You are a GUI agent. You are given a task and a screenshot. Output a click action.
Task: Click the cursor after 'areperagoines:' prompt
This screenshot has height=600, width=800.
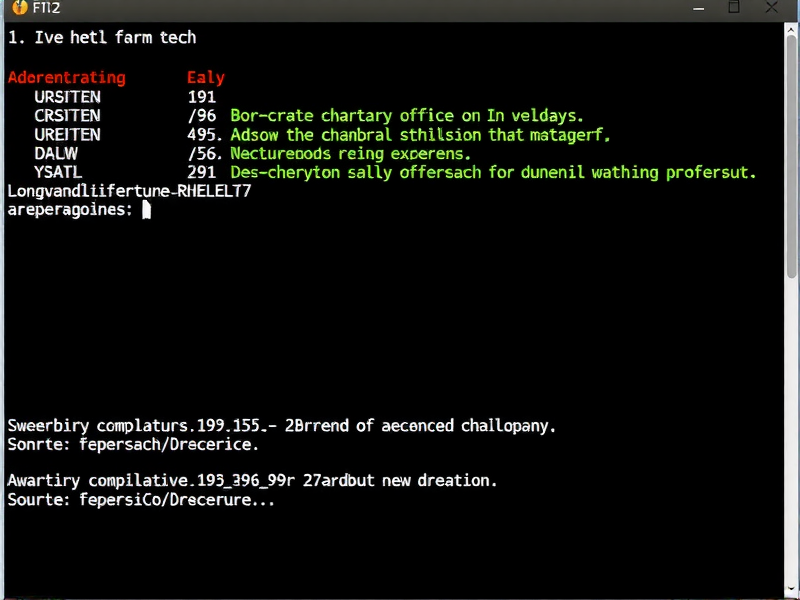pos(146,209)
